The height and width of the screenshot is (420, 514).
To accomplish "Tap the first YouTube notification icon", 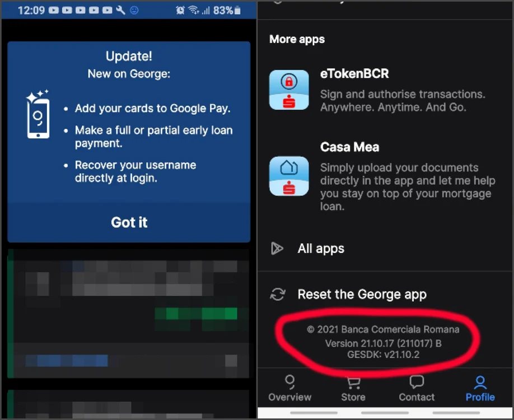I will [x=54, y=10].
